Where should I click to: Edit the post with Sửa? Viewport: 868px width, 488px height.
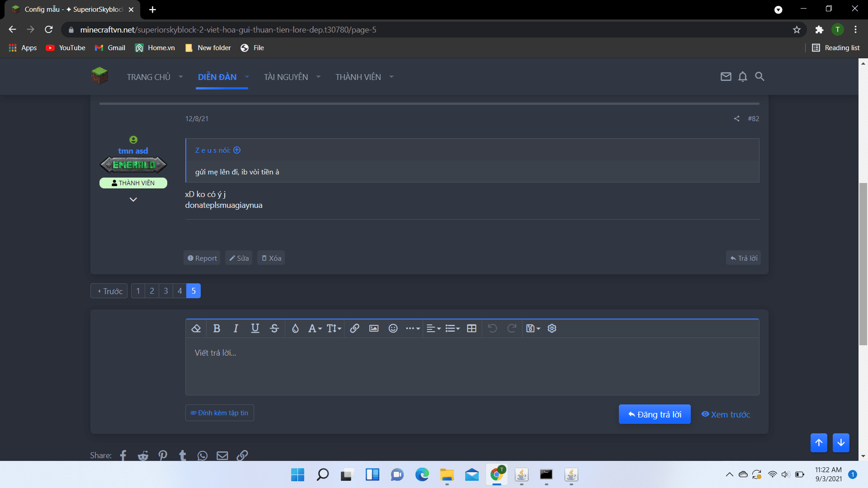point(239,258)
